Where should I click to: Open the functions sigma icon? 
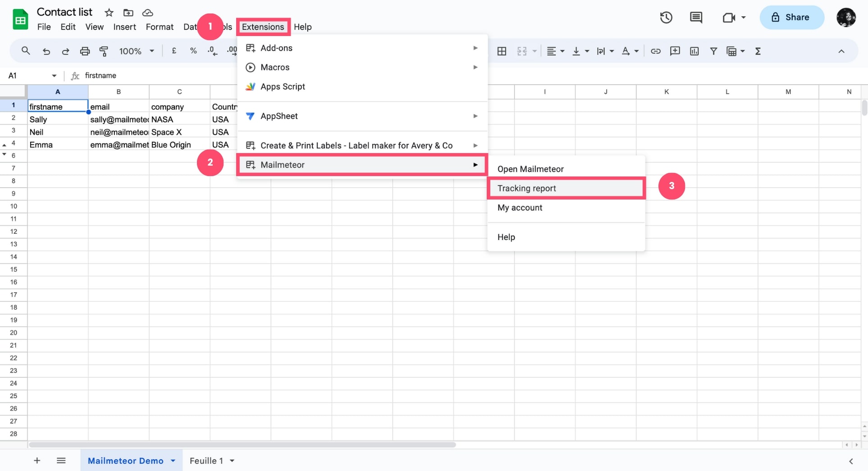coord(758,51)
